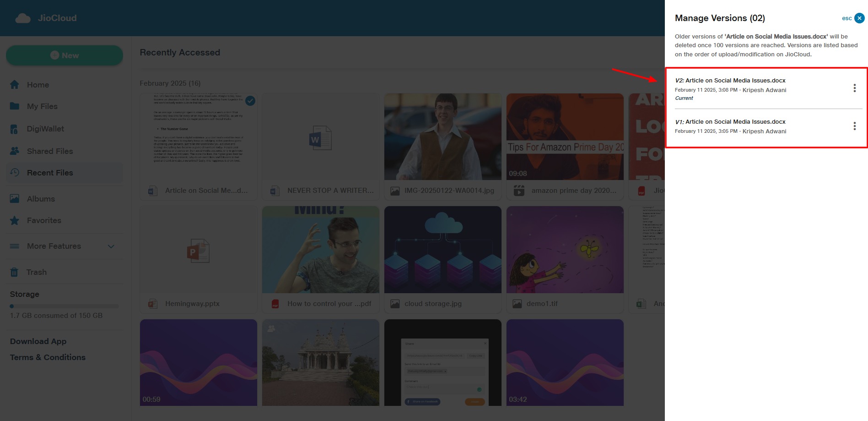This screenshot has width=868, height=421.
Task: Open the Hemingway.pptx file thumbnail
Action: click(x=198, y=250)
